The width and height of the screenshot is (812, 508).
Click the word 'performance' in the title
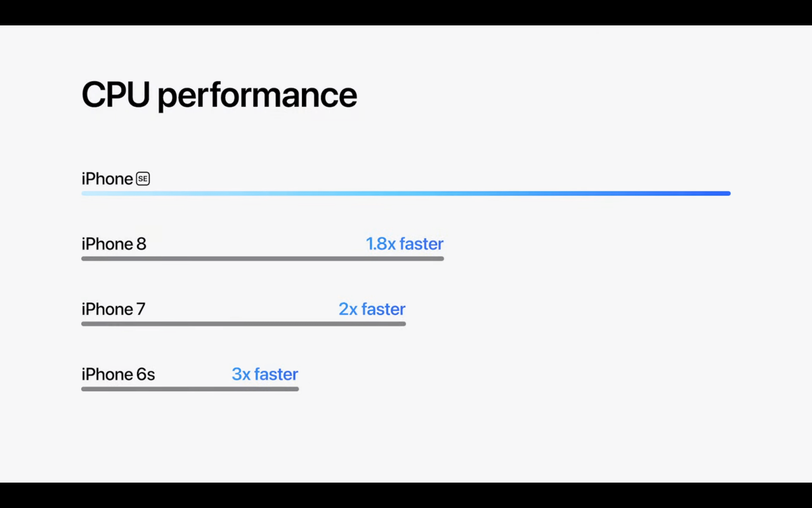[x=257, y=95]
